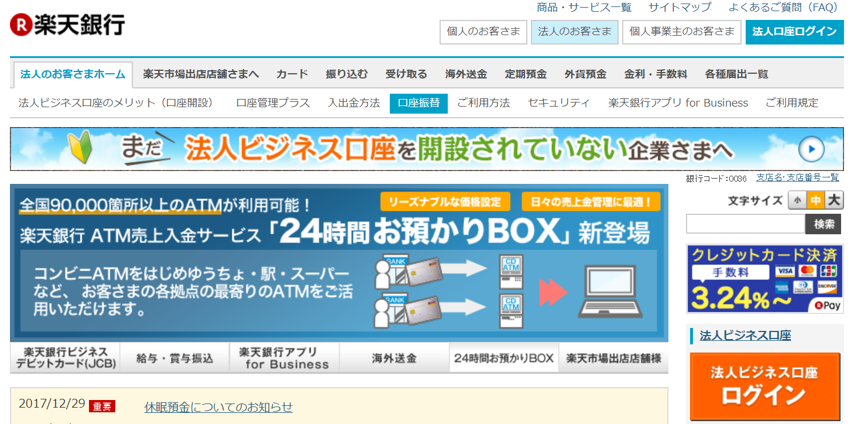Image resolution: width=868 pixels, height=424 pixels.
Task: Open よくあるご質問(FAQ) link
Action: [783, 8]
